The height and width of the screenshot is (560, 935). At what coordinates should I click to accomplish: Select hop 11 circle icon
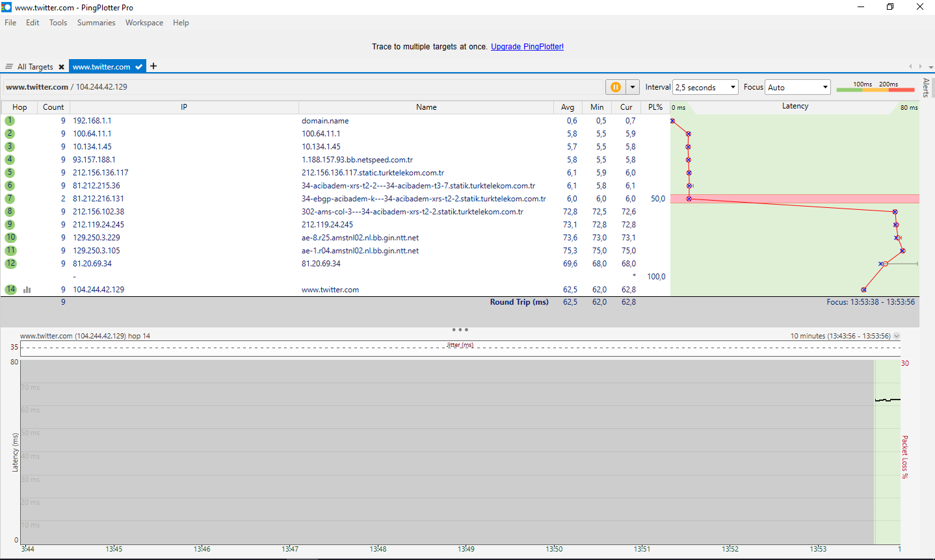click(10, 251)
